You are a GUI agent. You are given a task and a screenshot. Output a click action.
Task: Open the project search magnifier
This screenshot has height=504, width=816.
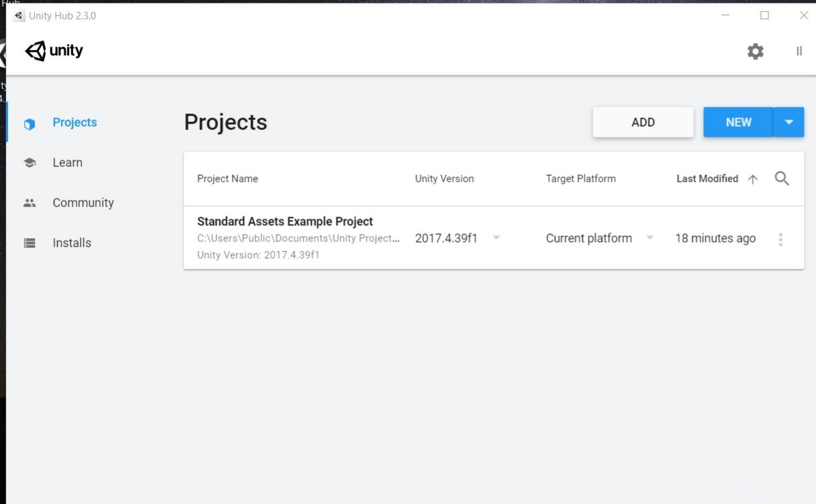782,178
